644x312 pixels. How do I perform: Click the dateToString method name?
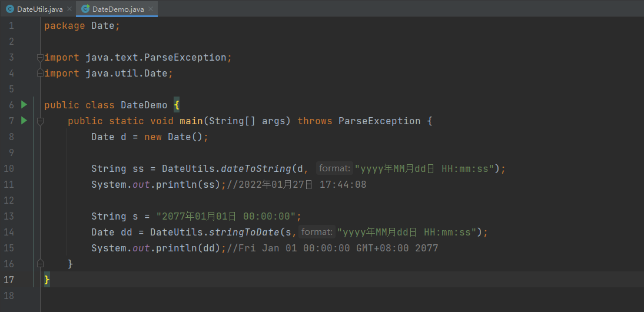click(x=256, y=168)
